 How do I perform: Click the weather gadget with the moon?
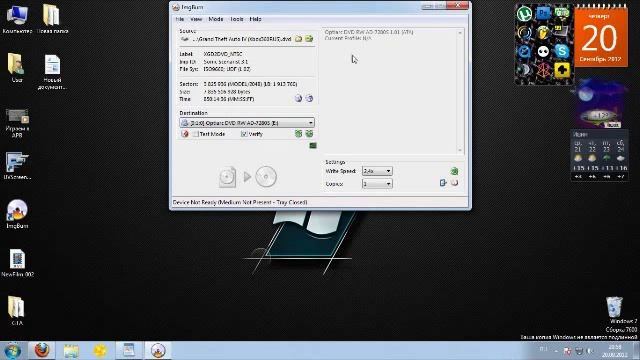[x=600, y=104]
